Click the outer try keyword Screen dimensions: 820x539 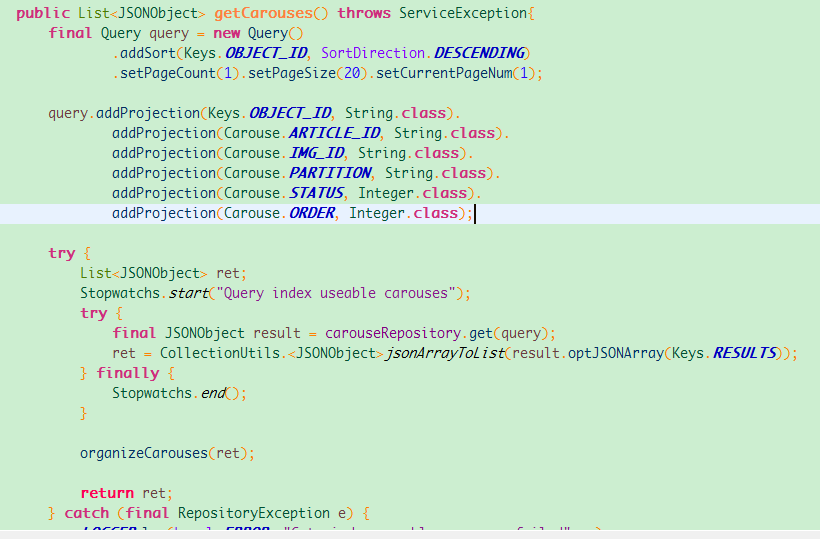(62, 253)
